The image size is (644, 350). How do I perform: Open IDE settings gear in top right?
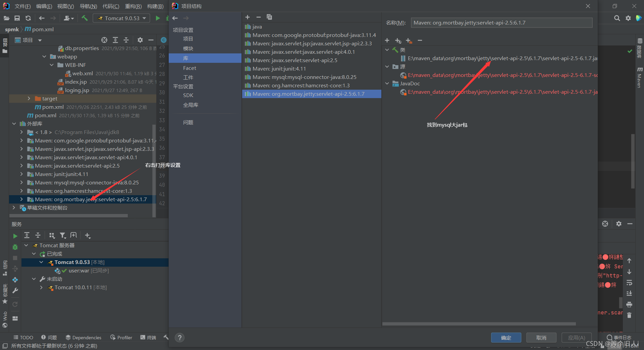click(628, 18)
